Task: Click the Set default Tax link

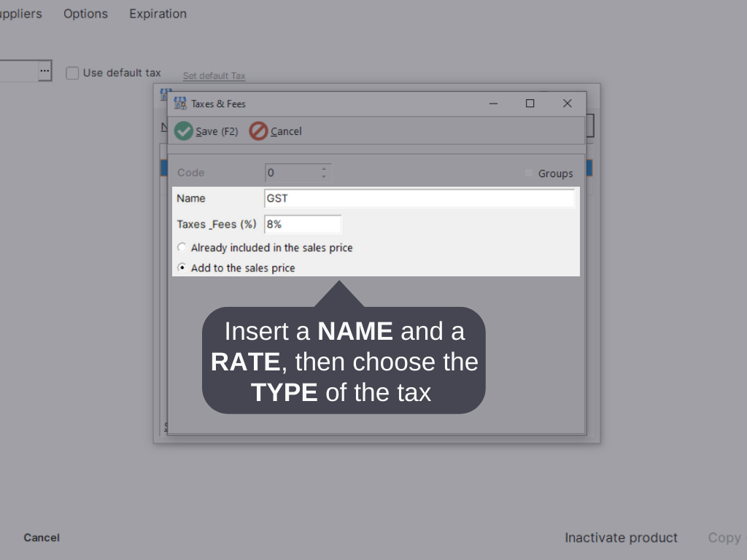Action: (x=214, y=76)
